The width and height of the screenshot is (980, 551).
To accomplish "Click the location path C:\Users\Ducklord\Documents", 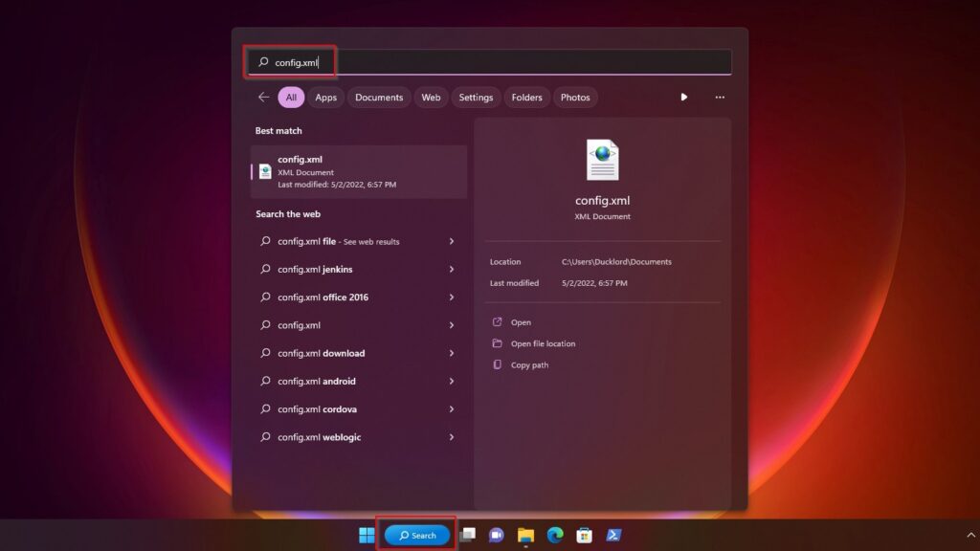I will (616, 262).
